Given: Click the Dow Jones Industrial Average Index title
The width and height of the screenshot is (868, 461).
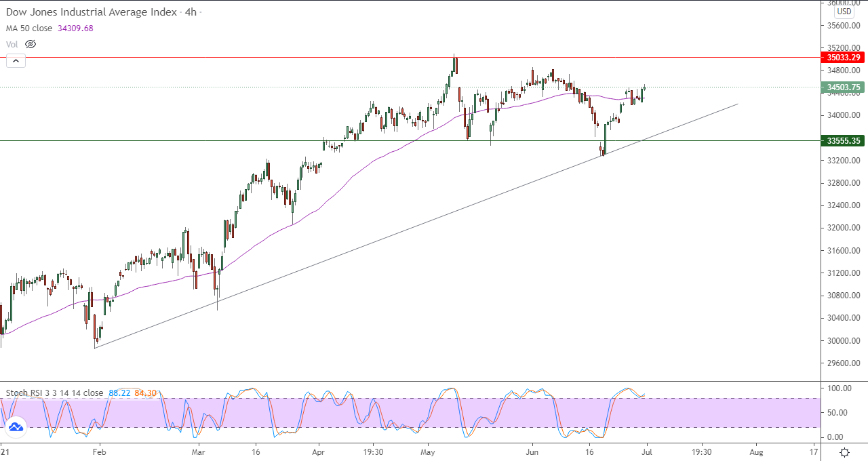Looking at the screenshot, I should pos(92,12).
